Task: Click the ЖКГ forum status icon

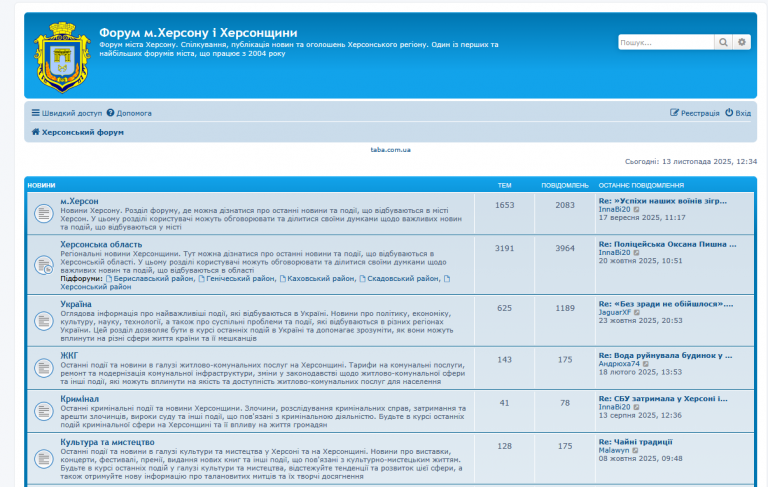Action: tap(44, 368)
